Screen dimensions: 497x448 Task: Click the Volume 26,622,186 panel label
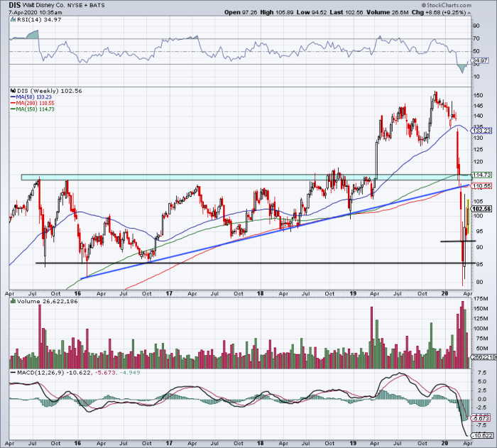[x=48, y=302]
